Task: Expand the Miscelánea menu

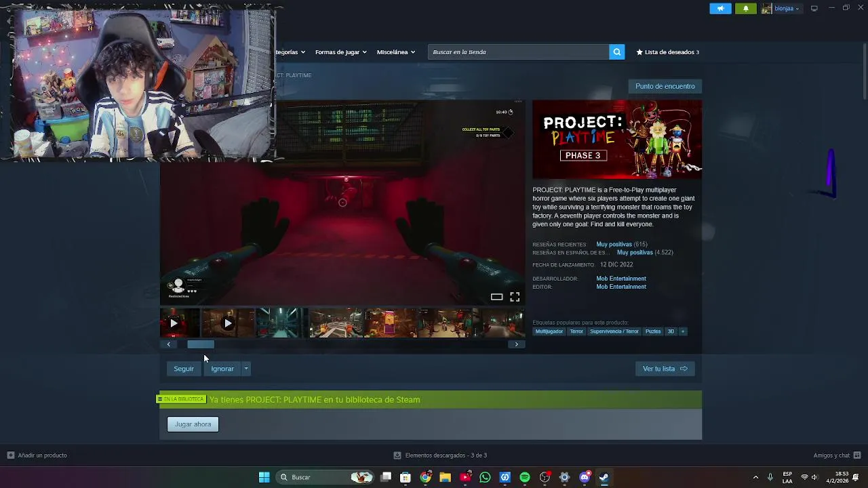Action: coord(396,52)
